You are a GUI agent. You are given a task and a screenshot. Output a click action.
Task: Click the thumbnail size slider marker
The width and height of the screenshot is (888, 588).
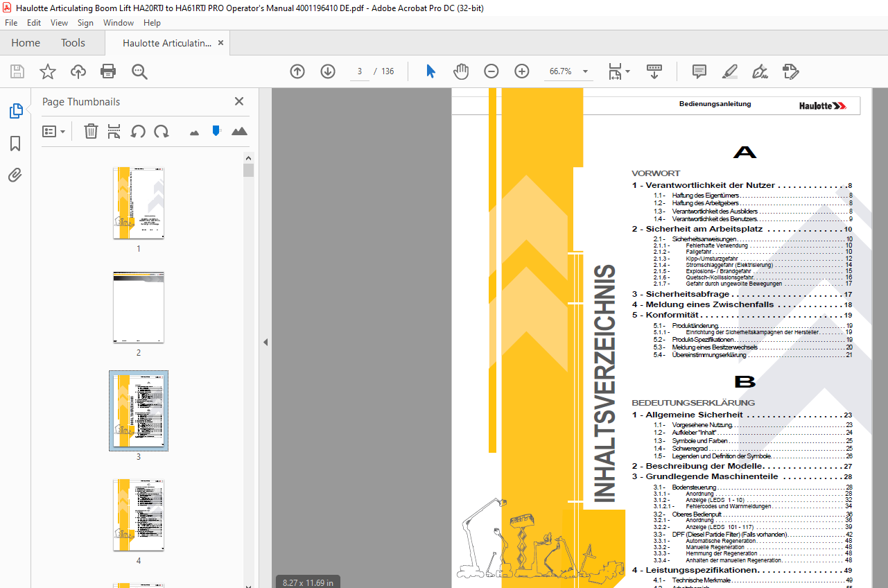click(216, 130)
